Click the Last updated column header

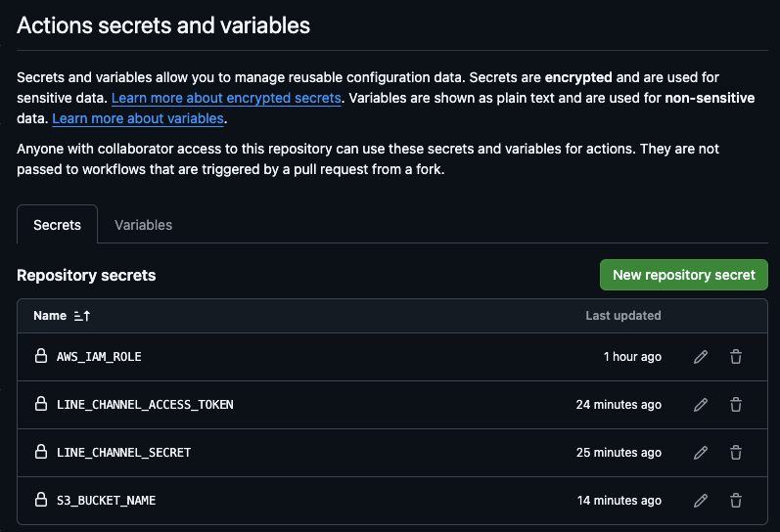pyautogui.click(x=622, y=316)
